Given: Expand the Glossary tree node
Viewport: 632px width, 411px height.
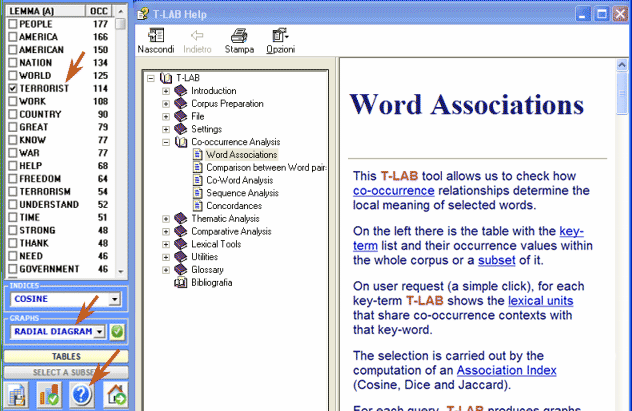Looking at the screenshot, I should coord(166,270).
